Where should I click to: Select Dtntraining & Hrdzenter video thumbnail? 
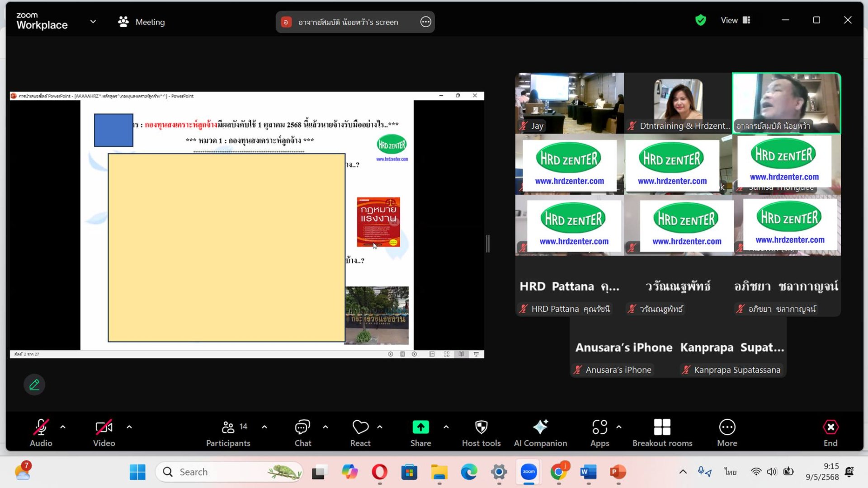click(x=678, y=103)
